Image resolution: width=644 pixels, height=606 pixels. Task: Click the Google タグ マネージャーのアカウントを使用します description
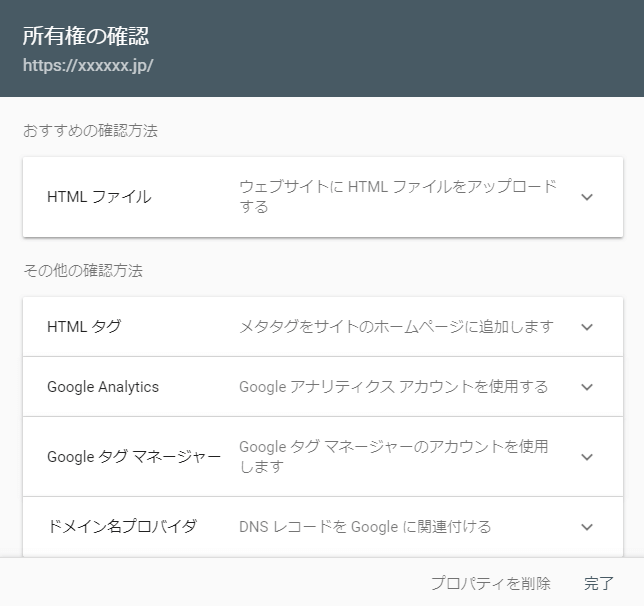pos(393,456)
